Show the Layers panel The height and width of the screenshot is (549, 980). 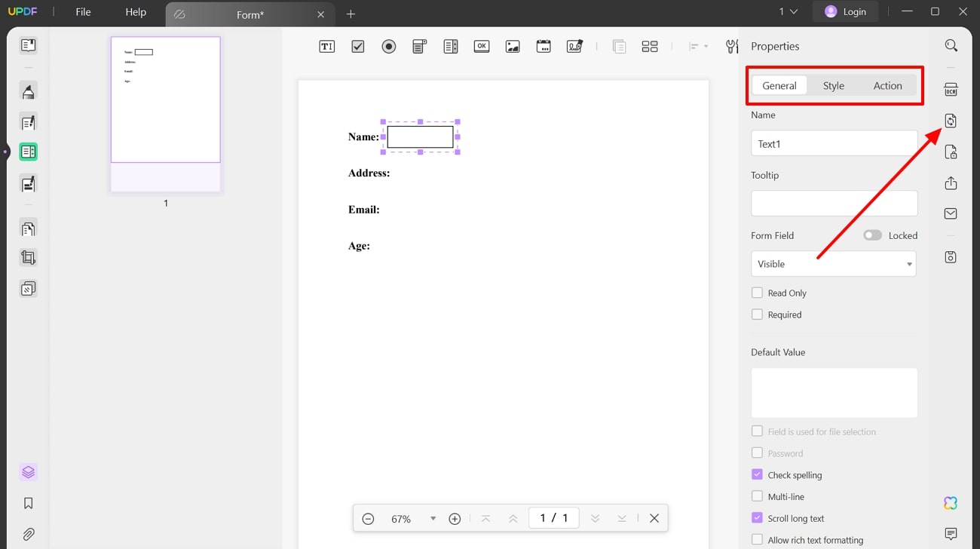pos(29,472)
